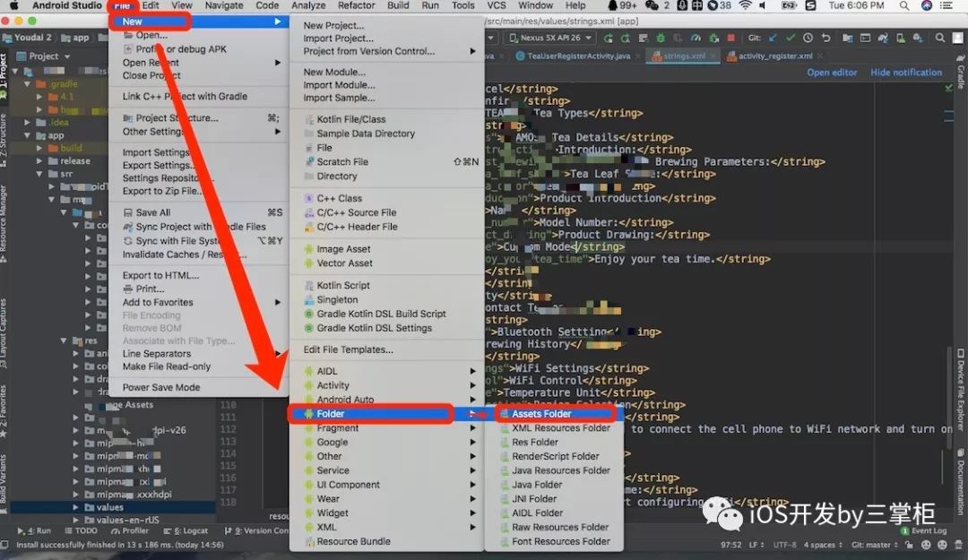This screenshot has width=968, height=560.
Task: Open the Apple menu
Action: click(x=13, y=5)
